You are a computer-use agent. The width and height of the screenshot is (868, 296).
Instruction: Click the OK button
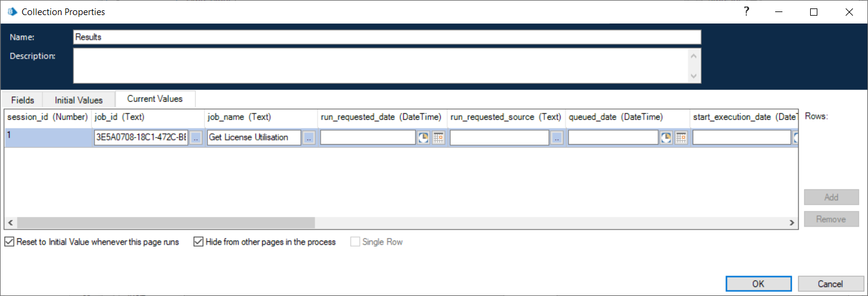758,283
